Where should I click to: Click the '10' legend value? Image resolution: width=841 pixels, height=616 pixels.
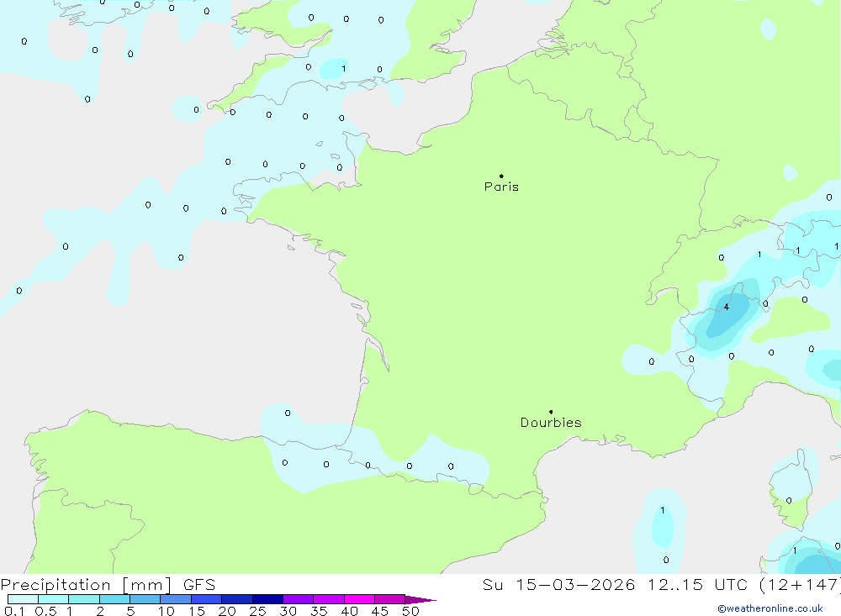tap(167, 611)
